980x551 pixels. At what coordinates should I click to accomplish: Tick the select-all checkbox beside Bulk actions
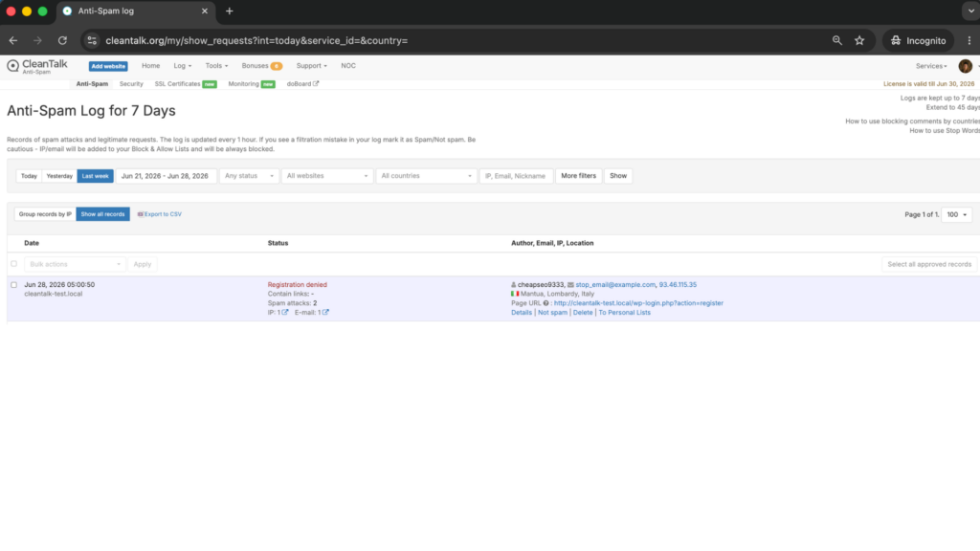(x=13, y=264)
